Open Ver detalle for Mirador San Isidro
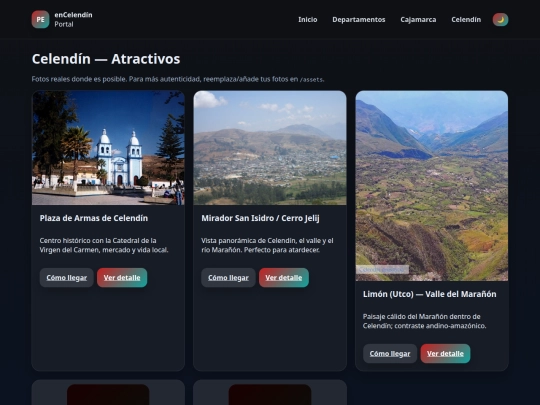 click(284, 278)
